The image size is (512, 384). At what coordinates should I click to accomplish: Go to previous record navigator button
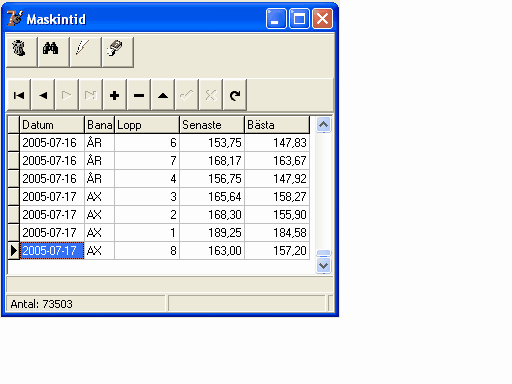pos(43,95)
